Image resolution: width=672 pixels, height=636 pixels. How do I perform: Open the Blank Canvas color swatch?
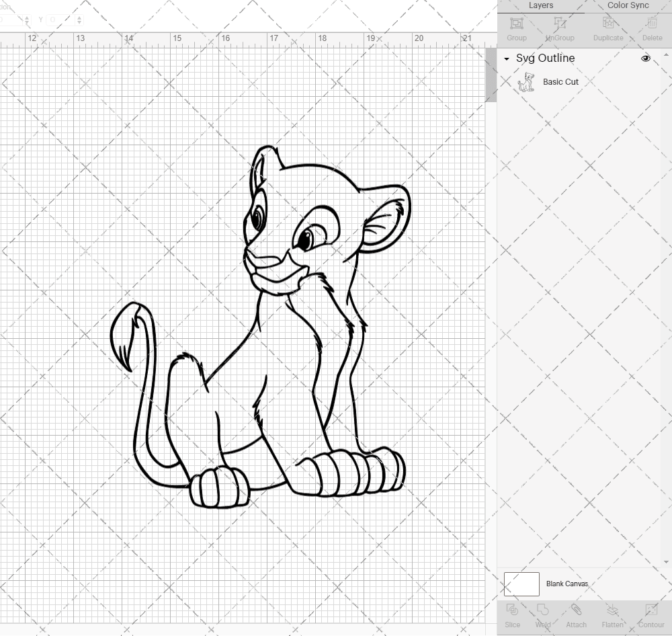point(521,584)
